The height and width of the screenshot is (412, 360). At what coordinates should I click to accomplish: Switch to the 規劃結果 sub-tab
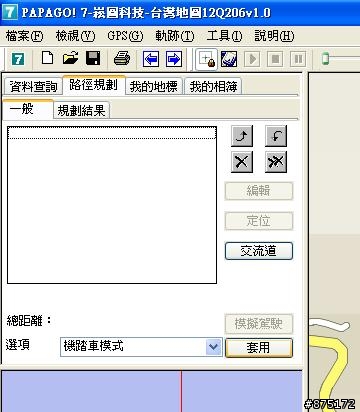pyautogui.click(x=81, y=110)
